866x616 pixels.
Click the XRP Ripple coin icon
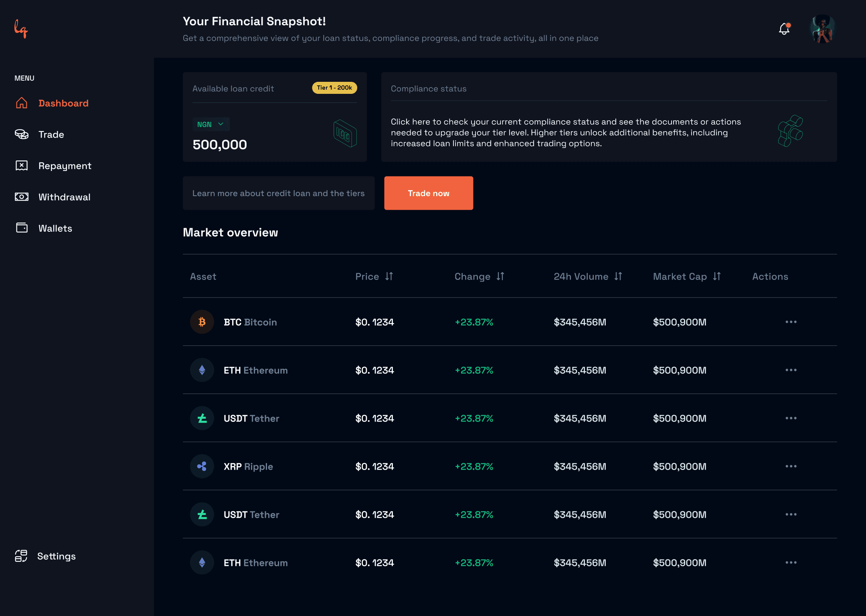202,466
